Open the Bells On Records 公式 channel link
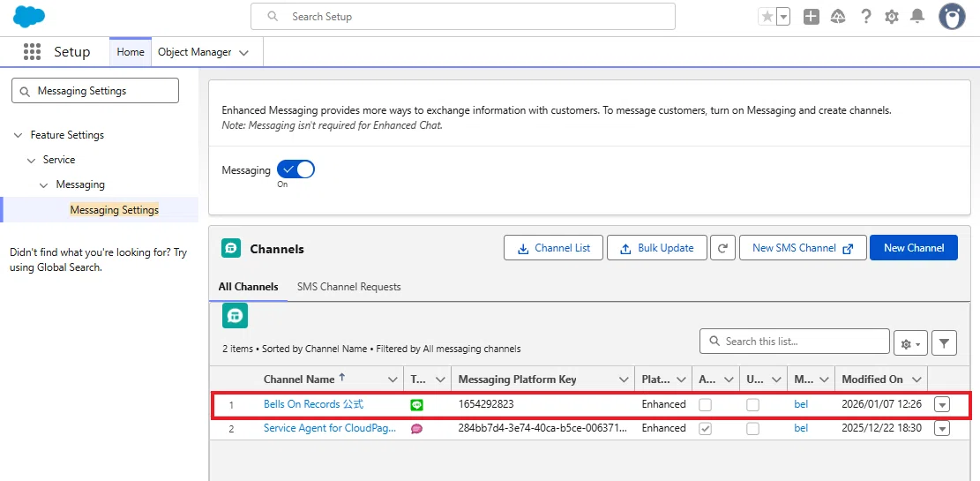This screenshot has height=481, width=980. 313,404
